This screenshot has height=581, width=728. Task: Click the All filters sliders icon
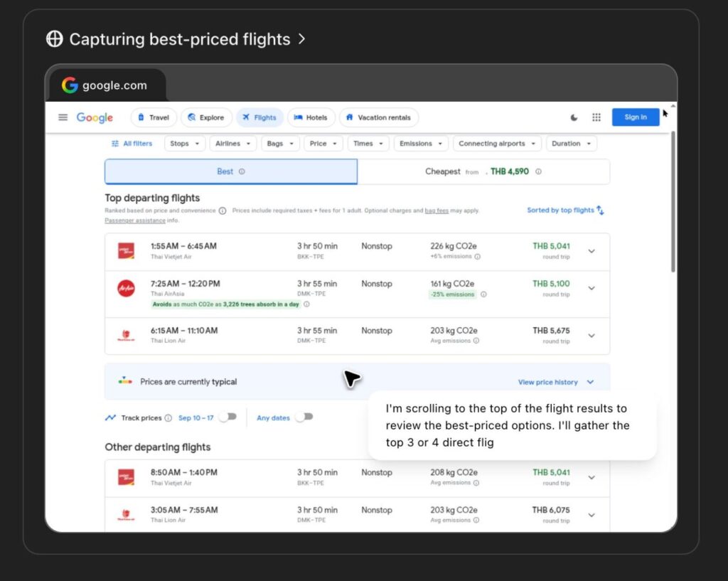(115, 144)
